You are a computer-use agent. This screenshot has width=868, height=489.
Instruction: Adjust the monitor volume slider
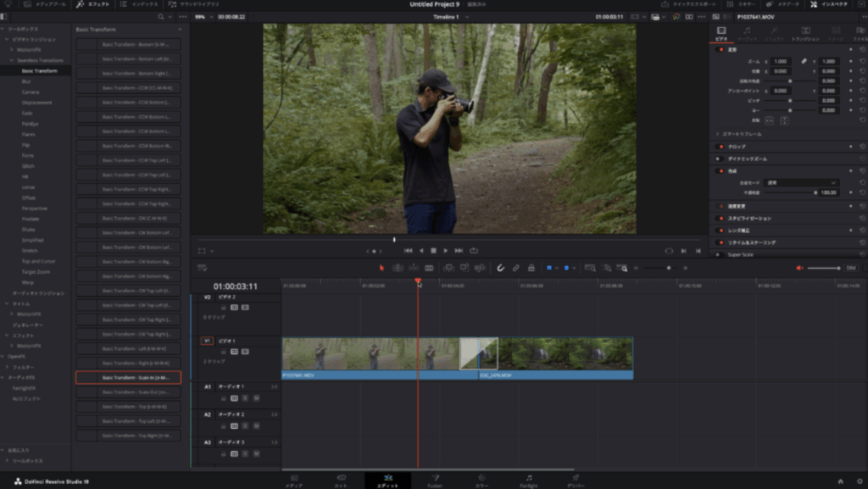824,269
